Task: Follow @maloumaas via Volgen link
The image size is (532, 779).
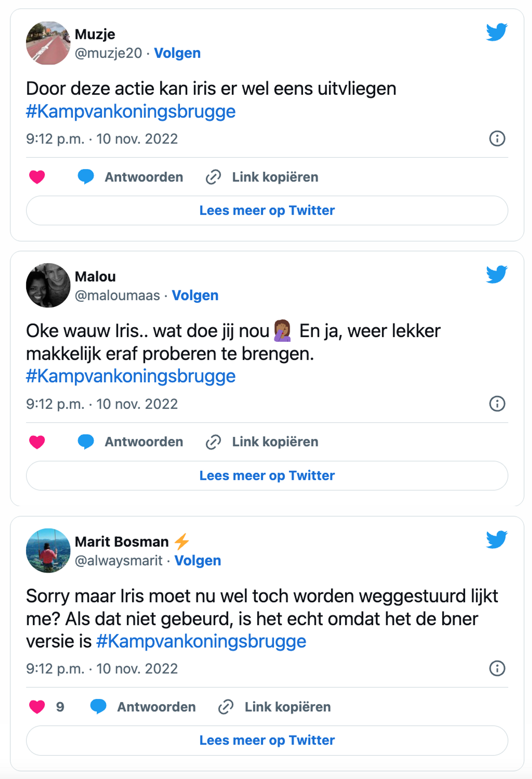Action: tap(195, 295)
